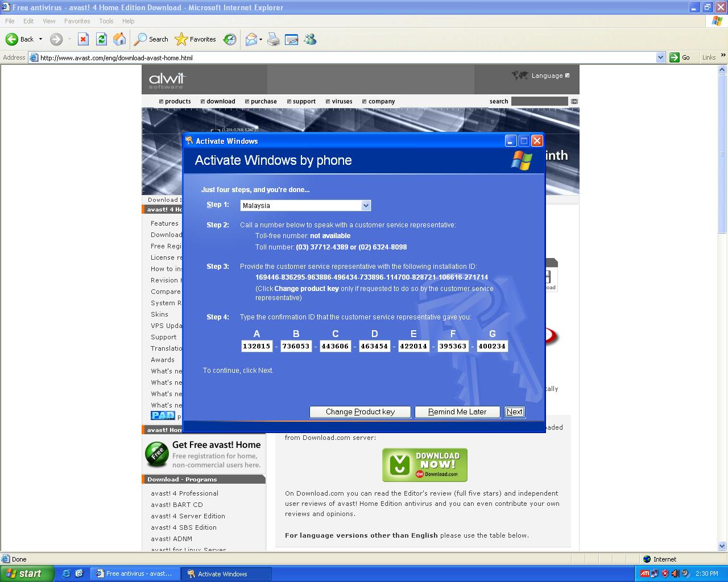This screenshot has height=582, width=728.
Task: Click the Change Product key button
Action: pyautogui.click(x=360, y=412)
